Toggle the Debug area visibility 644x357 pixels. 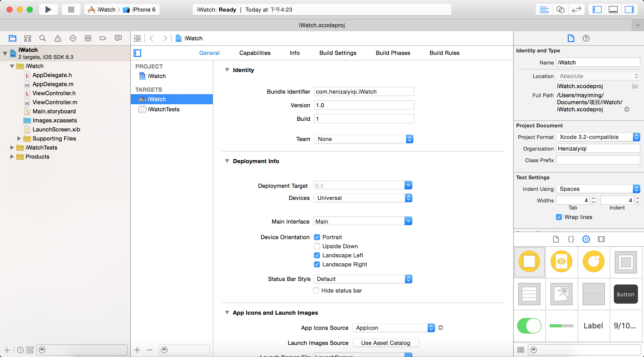click(x=613, y=10)
